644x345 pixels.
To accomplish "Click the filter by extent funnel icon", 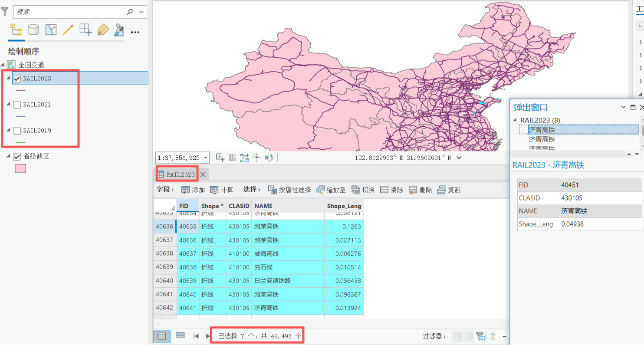I will pos(480,336).
